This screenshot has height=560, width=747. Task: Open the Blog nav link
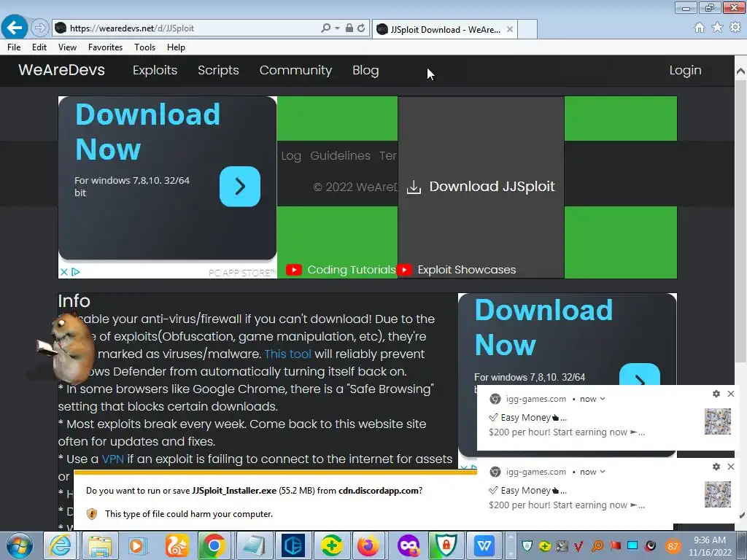pyautogui.click(x=365, y=70)
